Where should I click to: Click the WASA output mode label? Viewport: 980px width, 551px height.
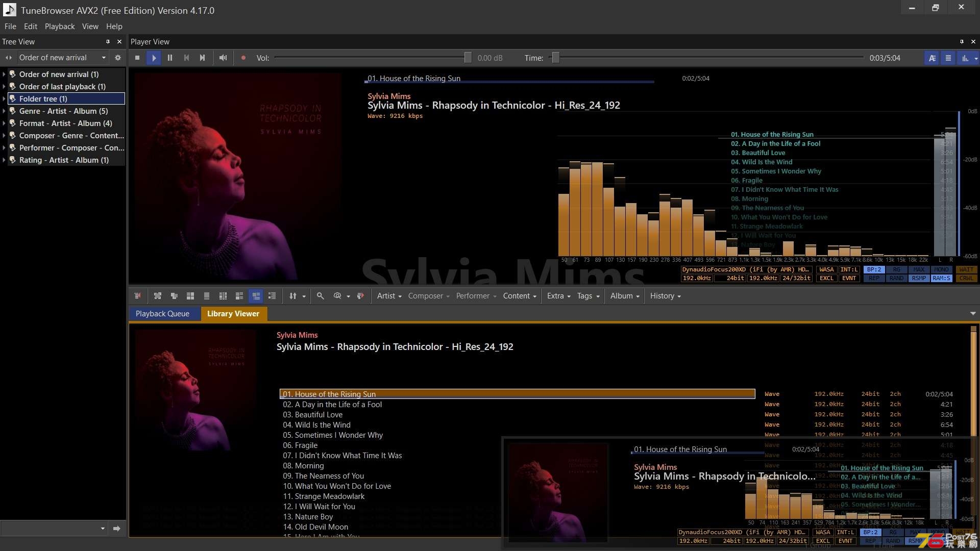click(826, 270)
